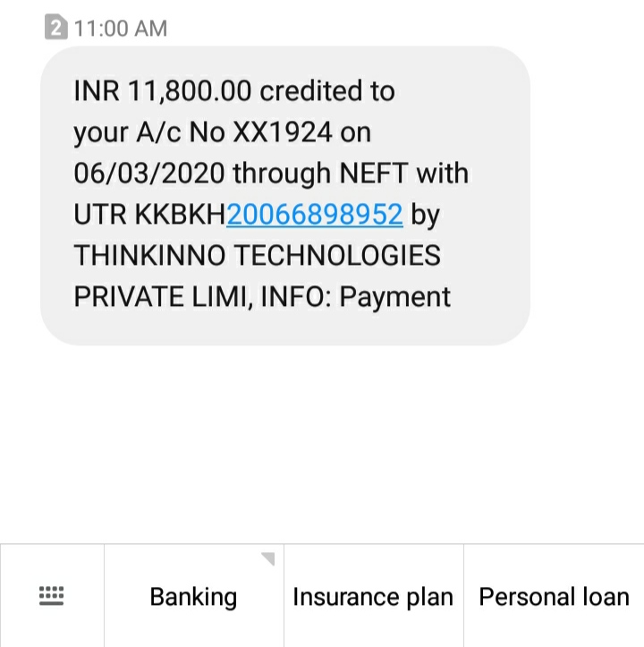Viewport: 644px width, 647px height.
Task: Select the grey message bubble background
Action: coord(285,196)
